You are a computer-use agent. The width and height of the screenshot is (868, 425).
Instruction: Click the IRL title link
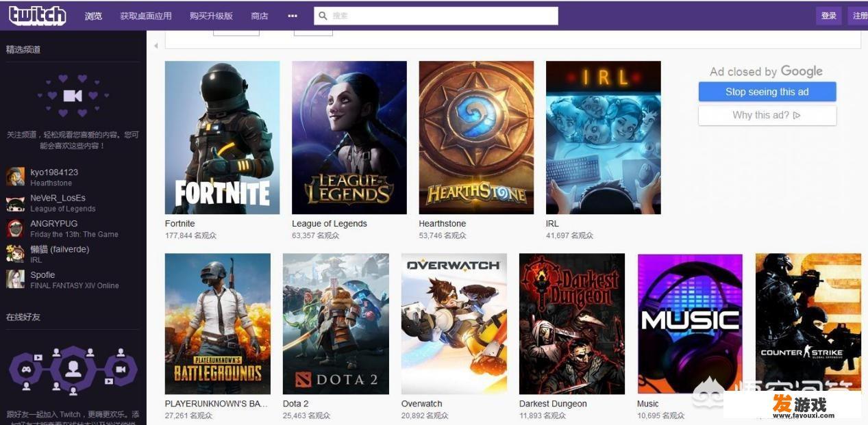pyautogui.click(x=552, y=224)
